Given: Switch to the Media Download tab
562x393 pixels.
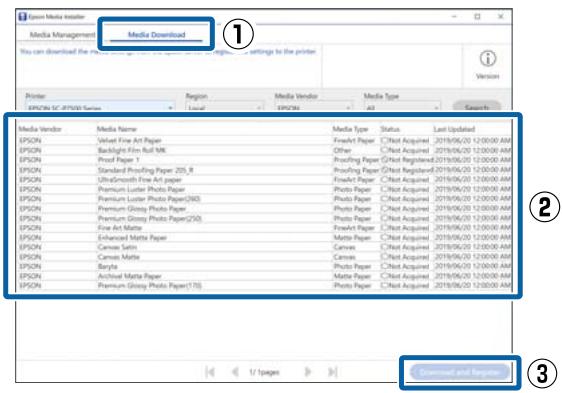Looking at the screenshot, I should point(157,35).
